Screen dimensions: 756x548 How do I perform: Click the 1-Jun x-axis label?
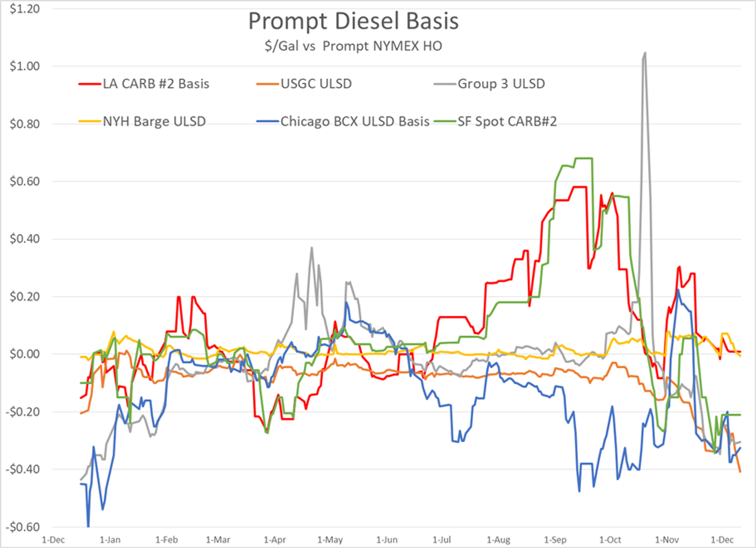click(387, 540)
